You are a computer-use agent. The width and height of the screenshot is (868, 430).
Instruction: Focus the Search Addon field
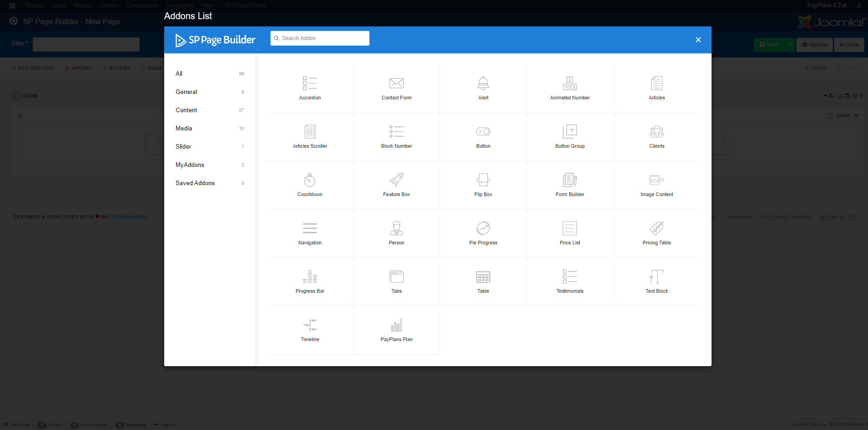(320, 38)
